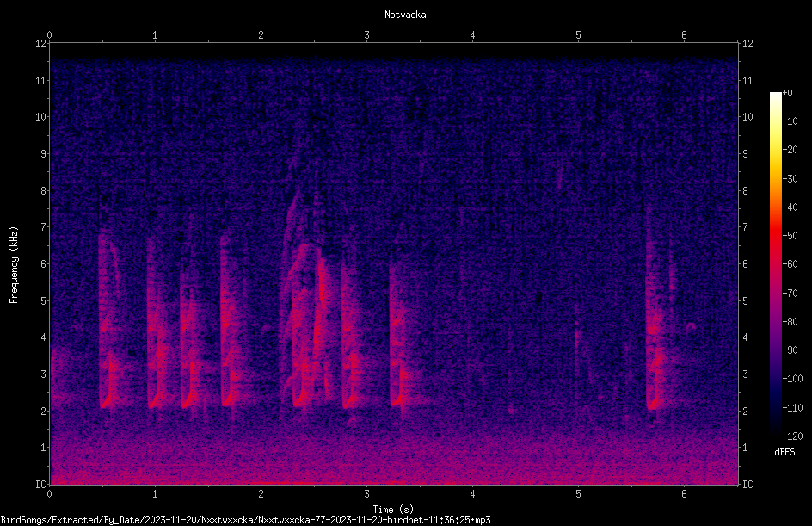This screenshot has width=812, height=526.
Task: Click the first bird call near 0.5 seconds
Action: tap(108, 321)
